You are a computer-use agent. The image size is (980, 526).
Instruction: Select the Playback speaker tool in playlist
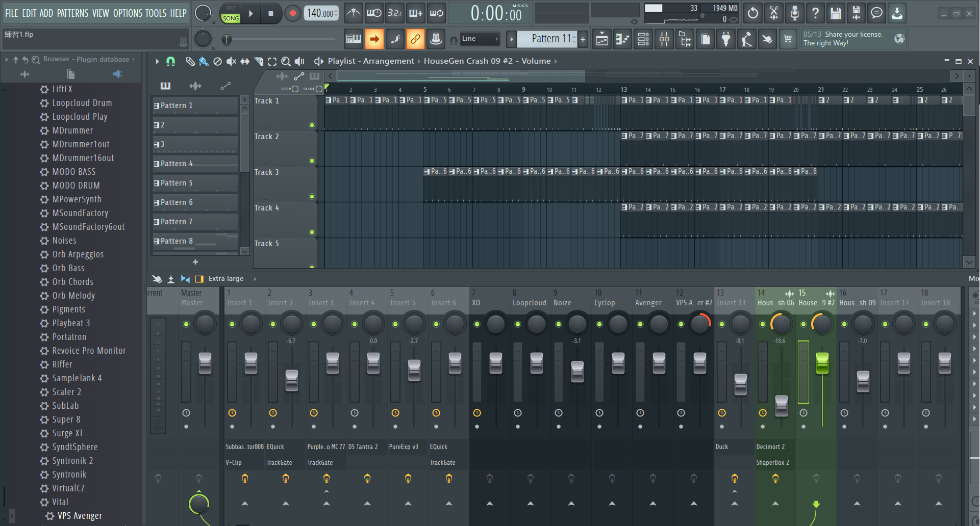(300, 61)
